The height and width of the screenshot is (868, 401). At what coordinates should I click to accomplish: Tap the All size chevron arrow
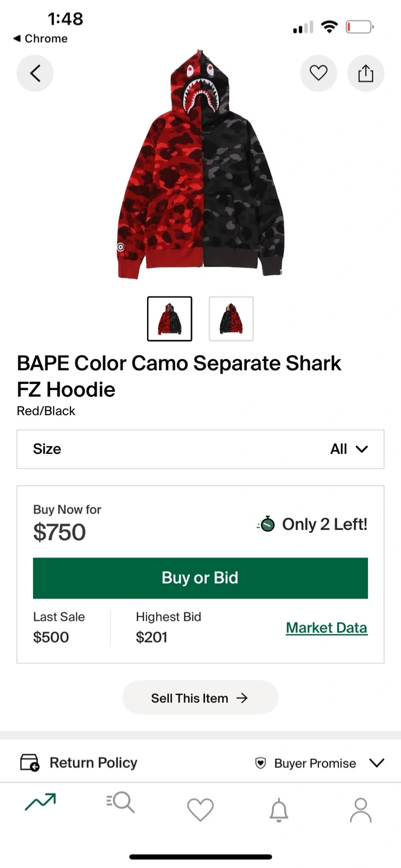[x=362, y=449]
